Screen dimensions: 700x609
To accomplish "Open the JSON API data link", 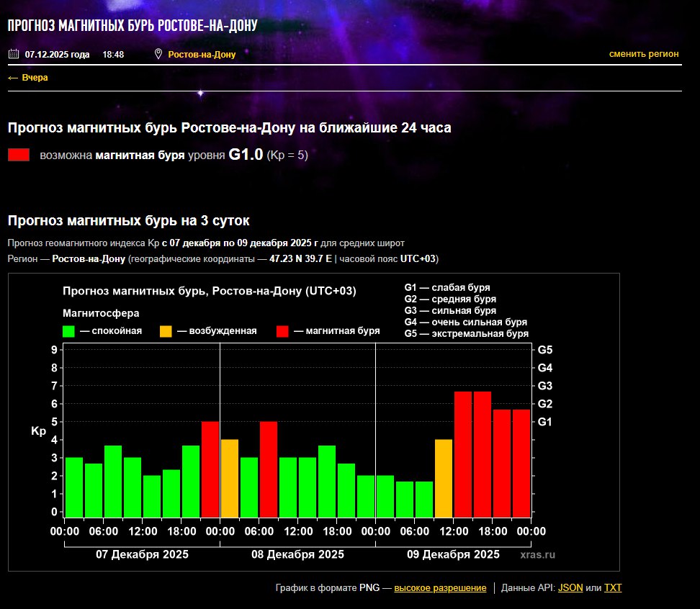I will [570, 588].
